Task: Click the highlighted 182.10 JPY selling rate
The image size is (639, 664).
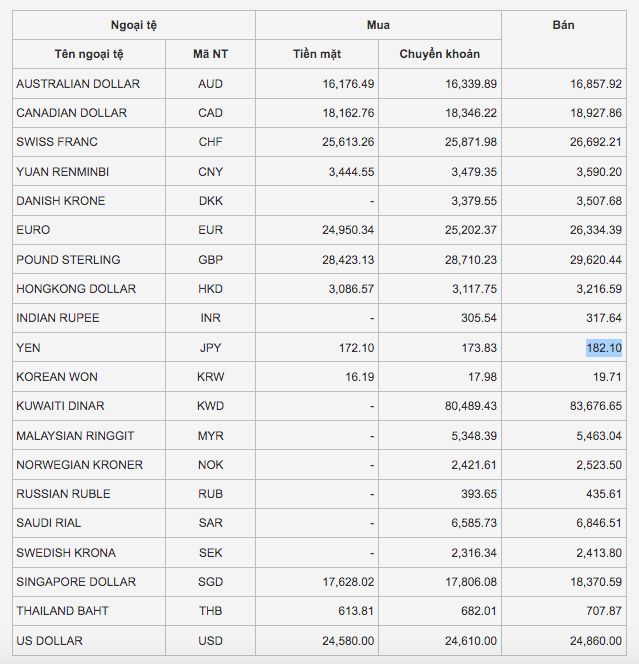Action: [x=603, y=347]
